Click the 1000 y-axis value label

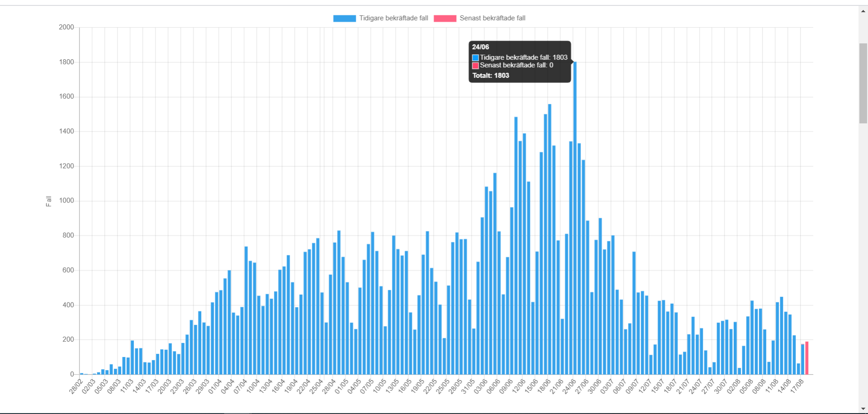click(x=66, y=201)
